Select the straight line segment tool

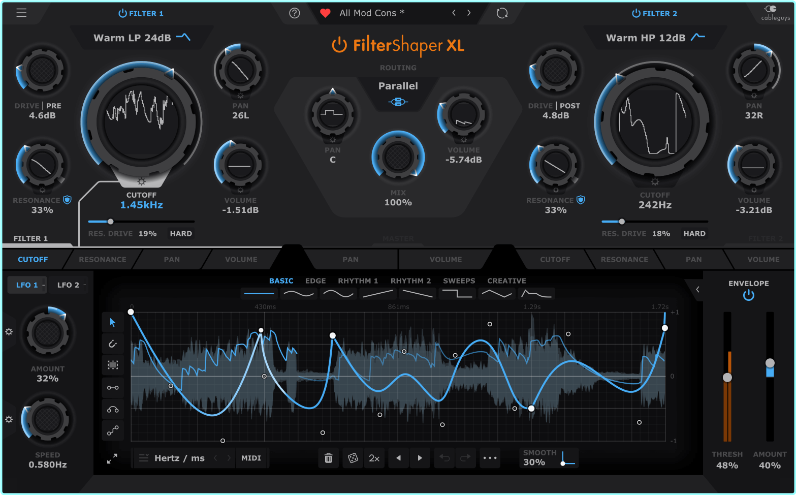(113, 388)
